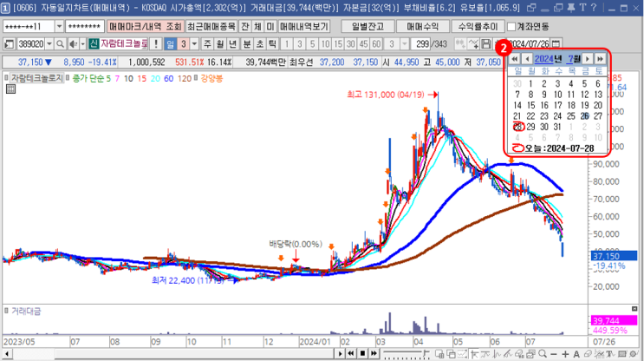Screen dimensions: 644x361
Task: Click the chart horizontal scrollbar track
Action: point(173,353)
